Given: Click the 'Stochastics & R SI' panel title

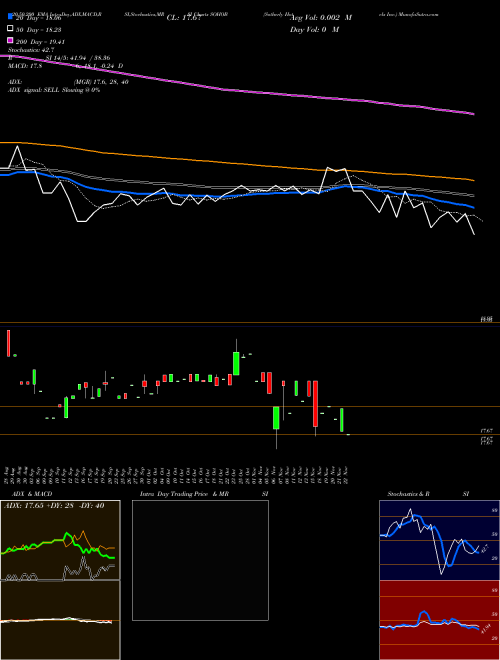Looking at the screenshot, I should (428, 494).
